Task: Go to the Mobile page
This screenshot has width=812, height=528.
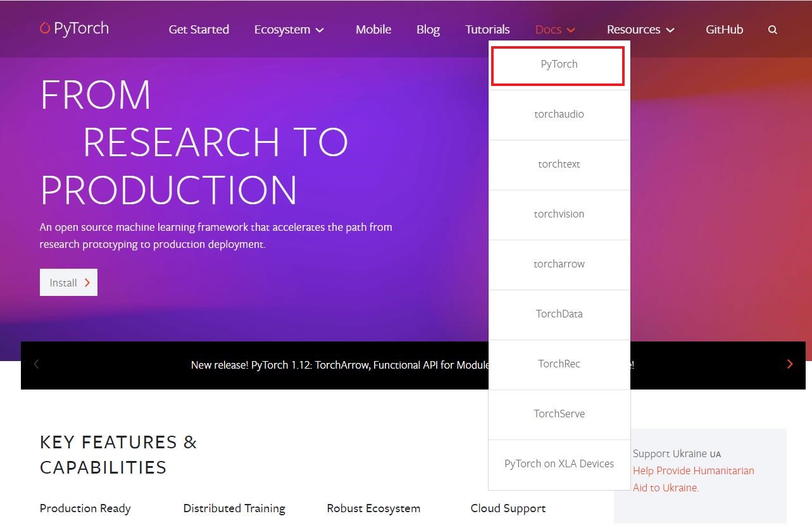Action: [373, 30]
